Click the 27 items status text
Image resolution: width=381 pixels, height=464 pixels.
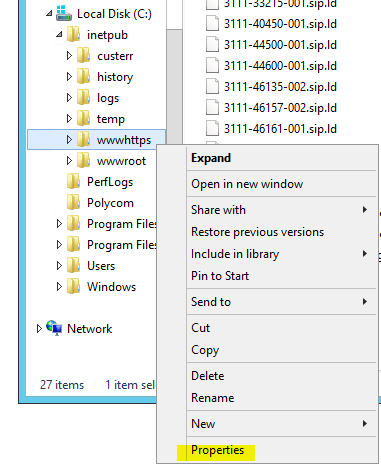point(62,385)
